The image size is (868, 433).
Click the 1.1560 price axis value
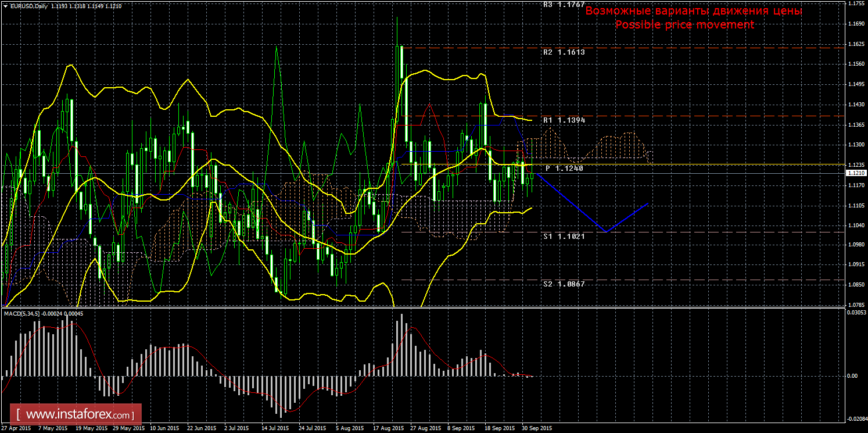pos(856,64)
